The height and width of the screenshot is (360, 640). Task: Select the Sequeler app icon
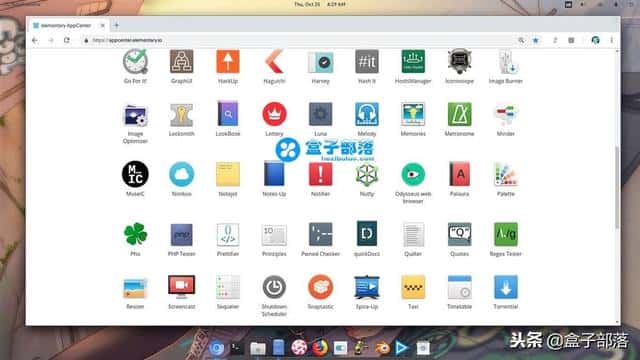pyautogui.click(x=228, y=287)
